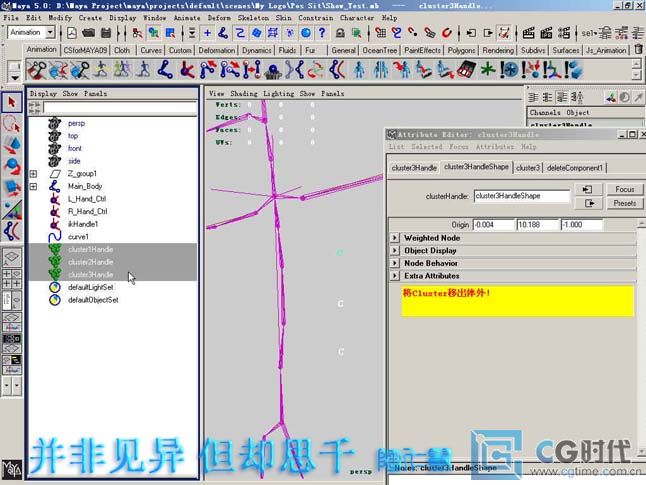Click the Maya logo at bottom left
This screenshot has width=646, height=485.
pos(12,469)
